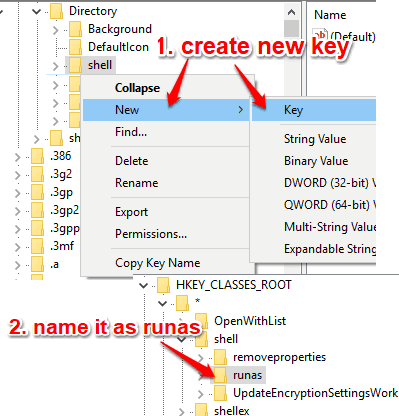Click the tree scrollbar up arrow

291,12
